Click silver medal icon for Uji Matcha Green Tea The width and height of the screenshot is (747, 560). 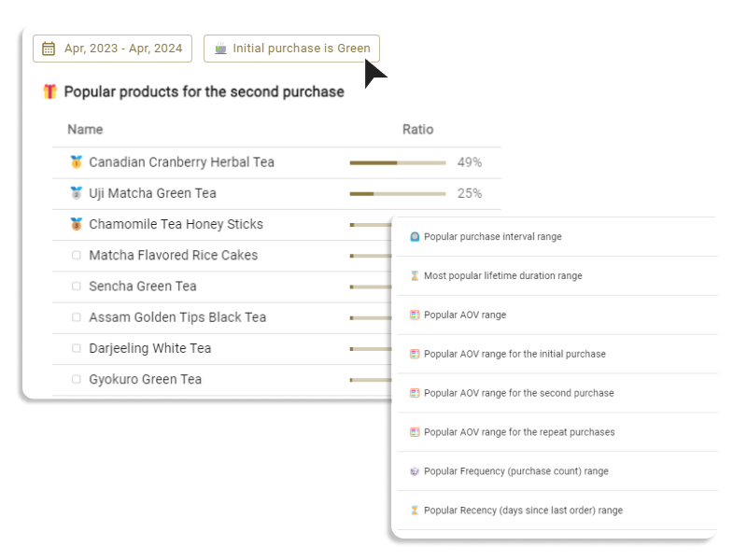click(x=77, y=193)
